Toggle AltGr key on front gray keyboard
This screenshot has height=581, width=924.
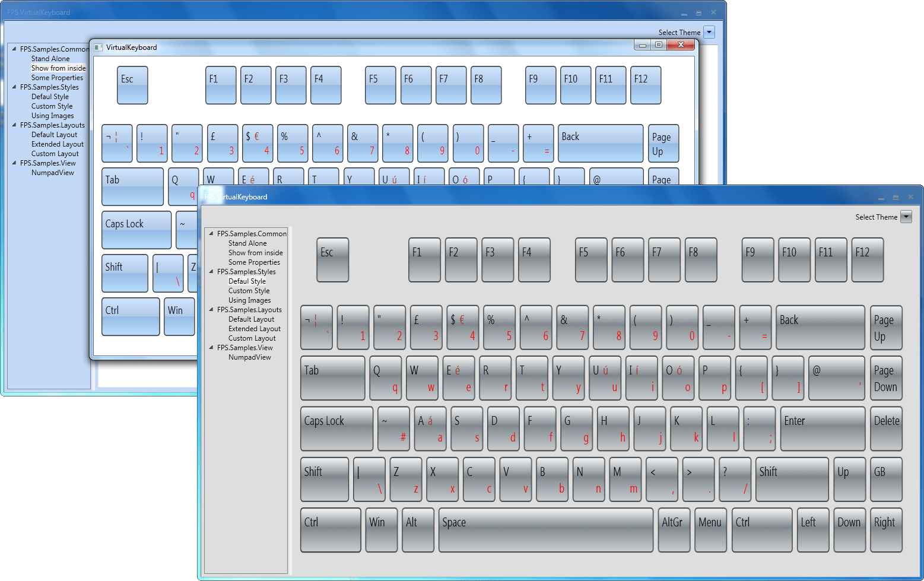(674, 530)
